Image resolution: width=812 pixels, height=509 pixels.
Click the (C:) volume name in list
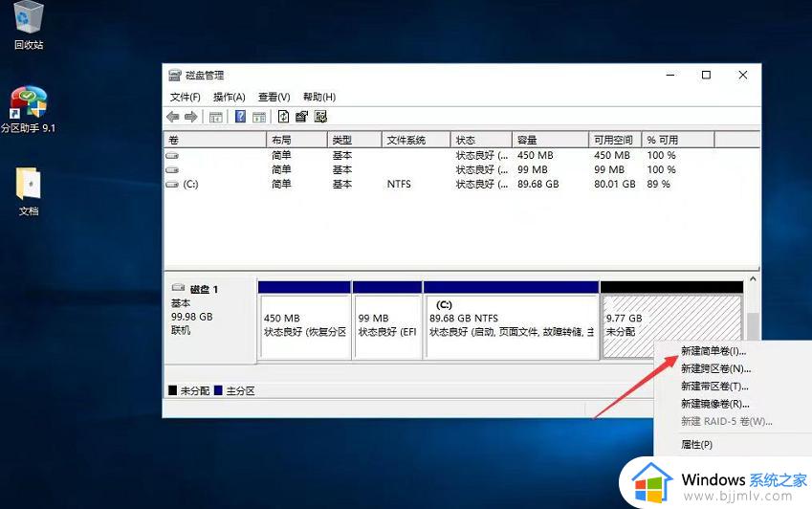pos(190,185)
